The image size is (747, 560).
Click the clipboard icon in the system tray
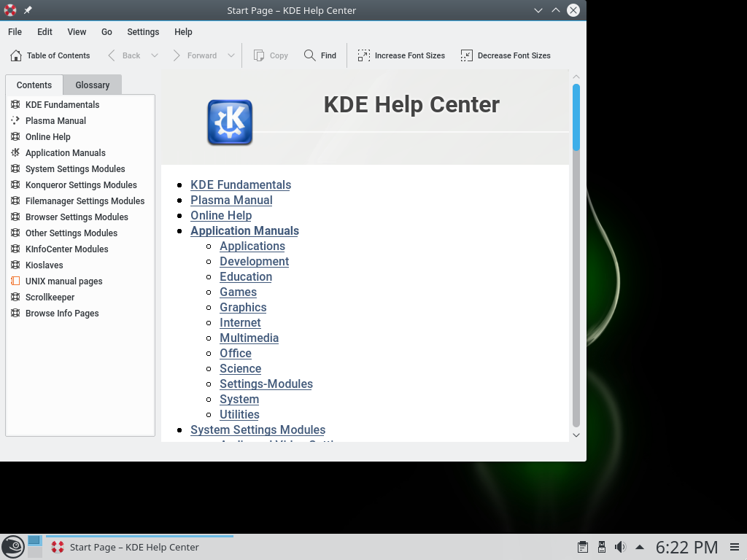[x=583, y=547]
